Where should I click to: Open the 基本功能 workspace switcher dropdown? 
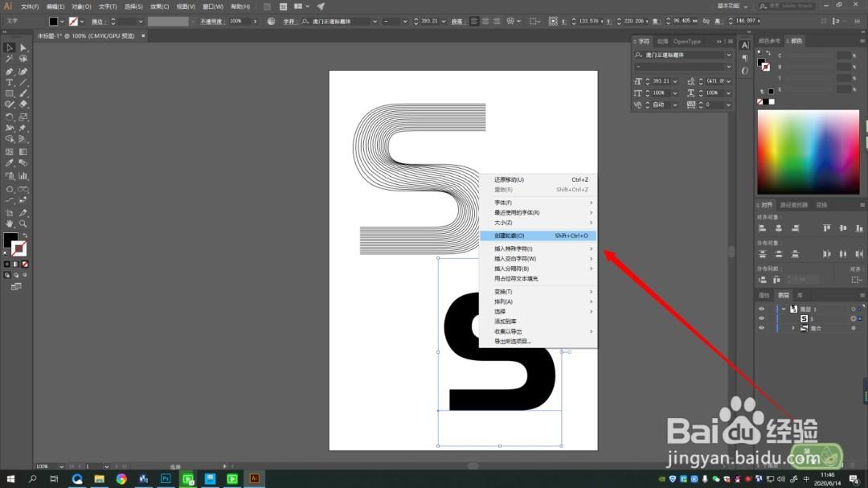pos(733,6)
